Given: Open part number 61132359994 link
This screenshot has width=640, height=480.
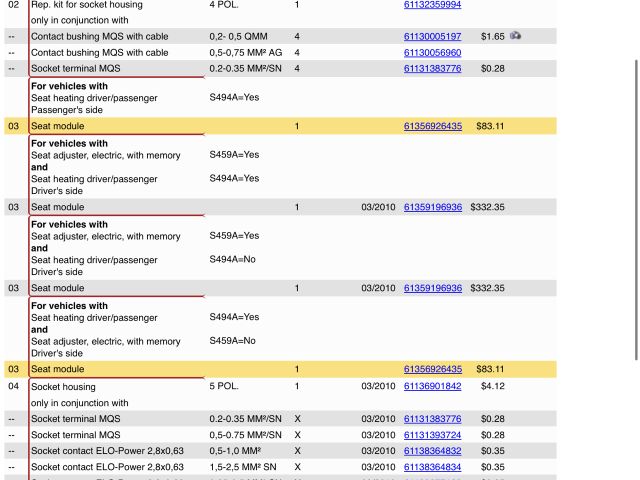Looking at the screenshot, I should tap(432, 5).
